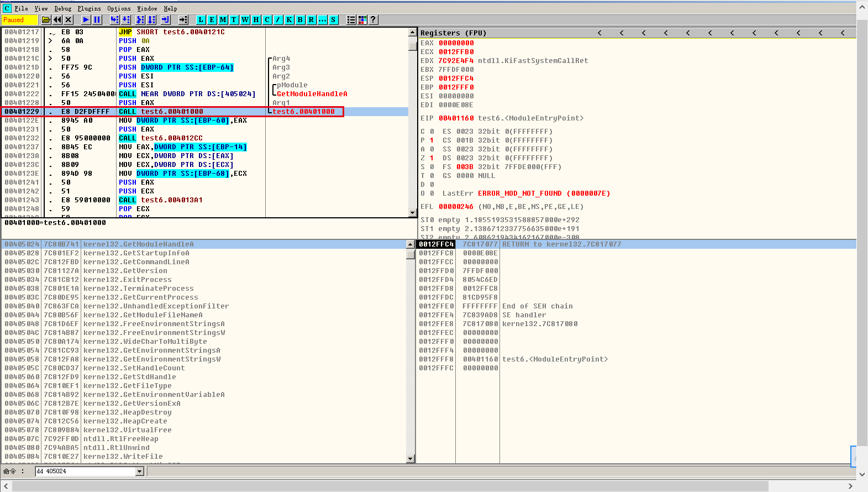Show Source window (S button)
This screenshot has width=868, height=492.
(x=334, y=20)
